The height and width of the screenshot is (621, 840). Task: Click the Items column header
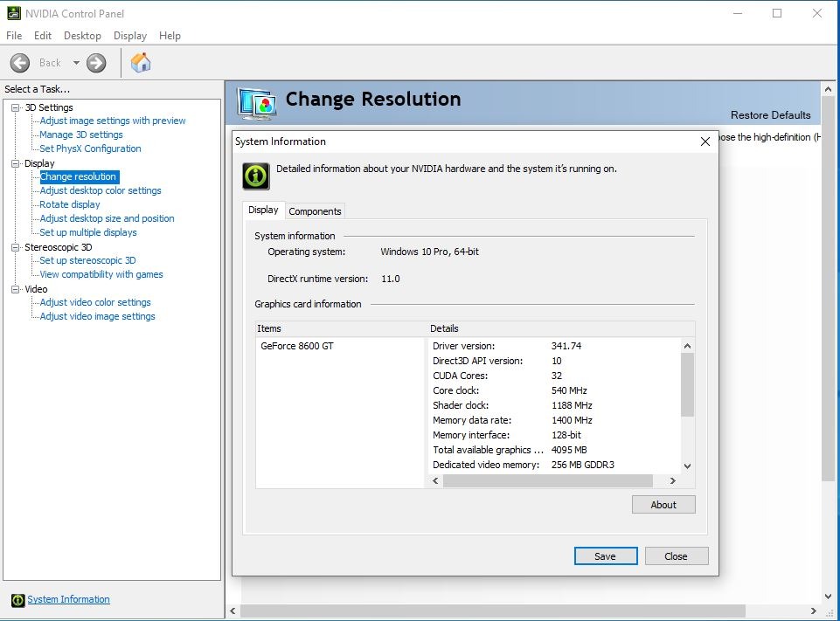(x=341, y=328)
